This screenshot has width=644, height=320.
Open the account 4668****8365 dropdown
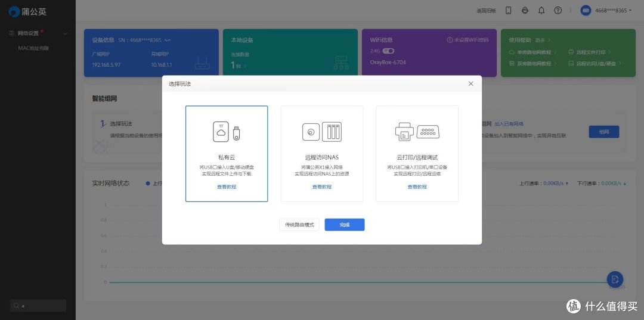pyautogui.click(x=614, y=10)
